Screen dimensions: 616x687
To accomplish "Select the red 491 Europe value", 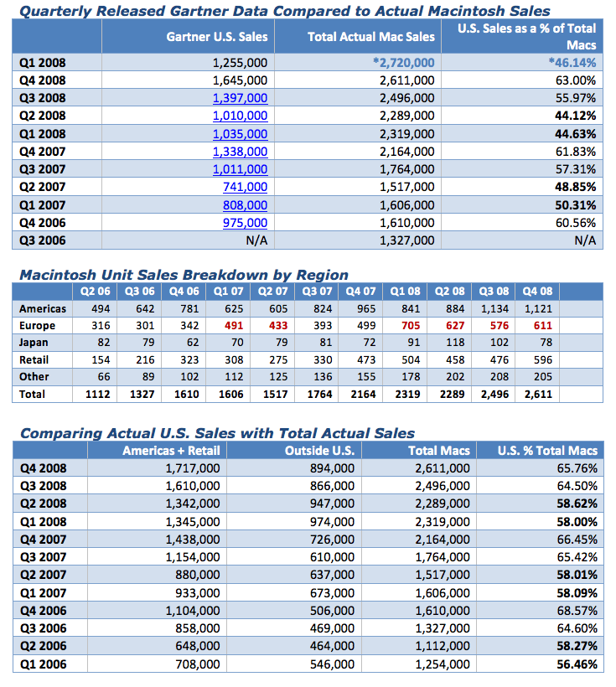I will click(234, 326).
